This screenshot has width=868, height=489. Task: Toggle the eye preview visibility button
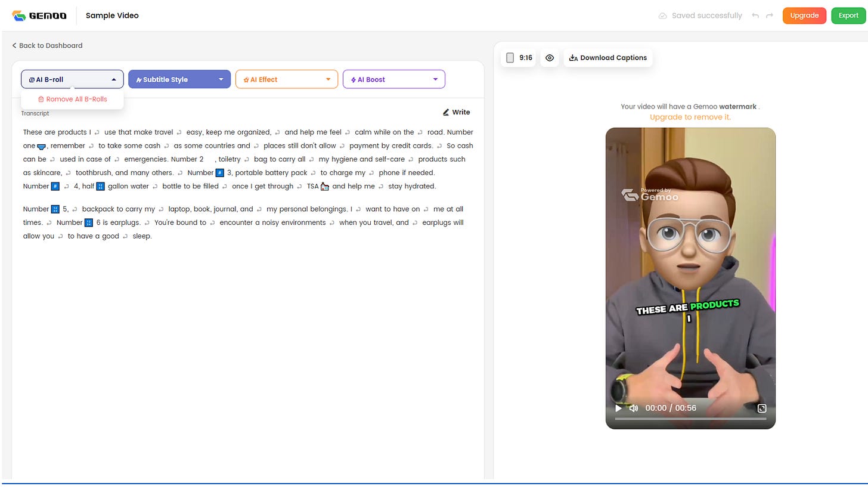(x=550, y=58)
